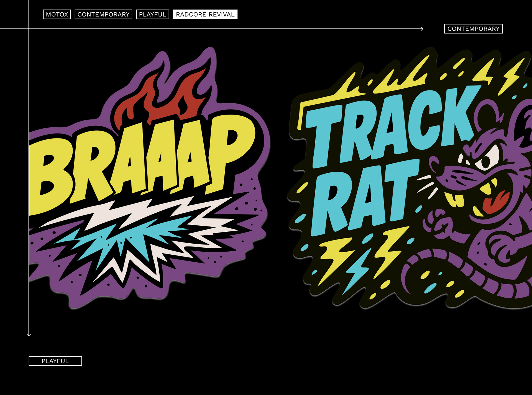Select the CONTEMPORARY tag in top row

pos(103,14)
